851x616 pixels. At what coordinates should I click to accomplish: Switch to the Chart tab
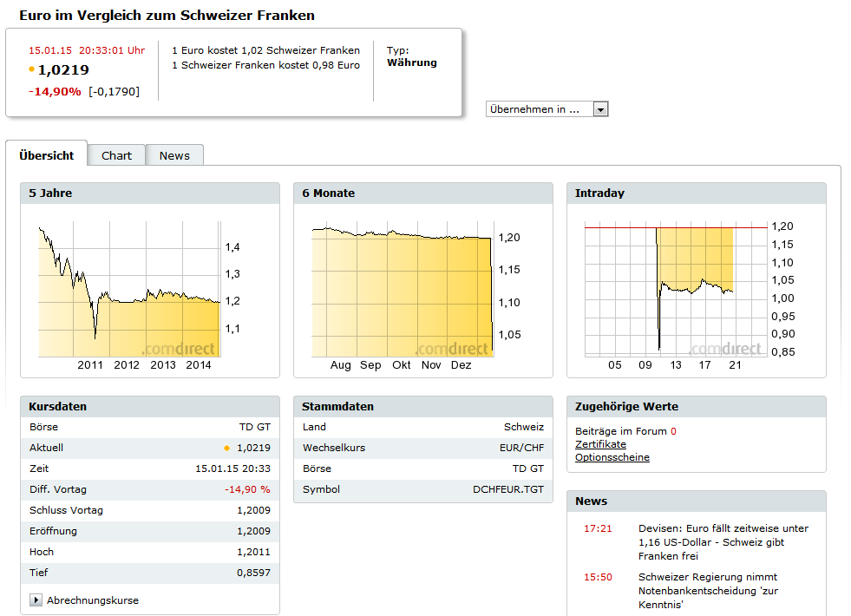click(x=116, y=155)
